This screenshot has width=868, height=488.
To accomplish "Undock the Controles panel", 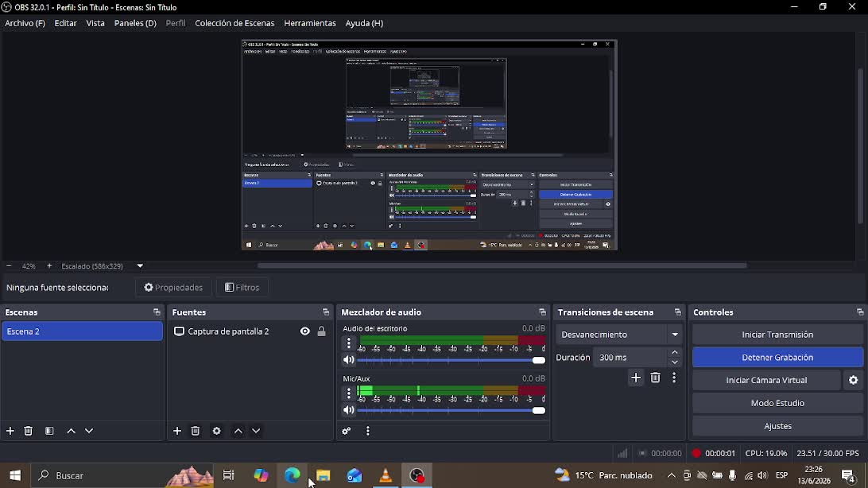I will 860,312.
